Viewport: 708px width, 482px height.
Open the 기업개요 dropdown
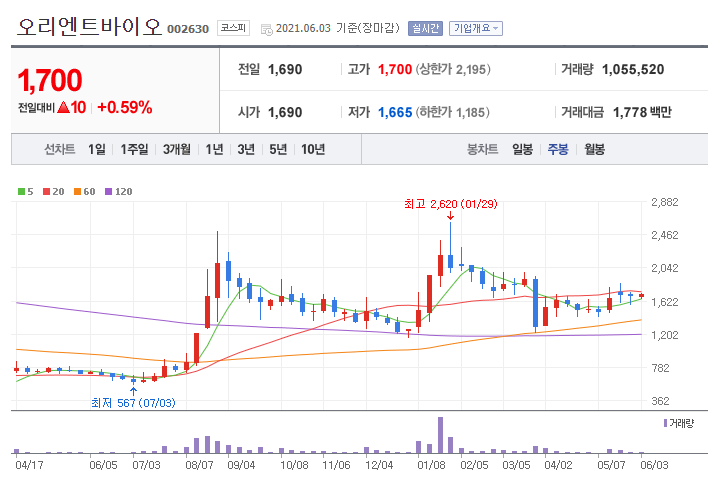pyautogui.click(x=475, y=28)
